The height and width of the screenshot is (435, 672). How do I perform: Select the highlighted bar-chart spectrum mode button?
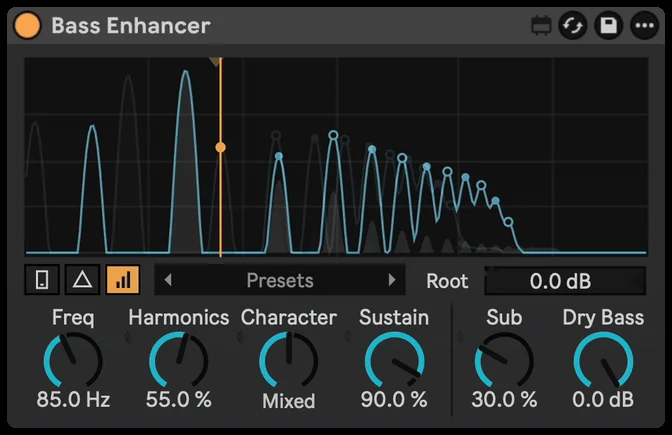click(x=123, y=280)
